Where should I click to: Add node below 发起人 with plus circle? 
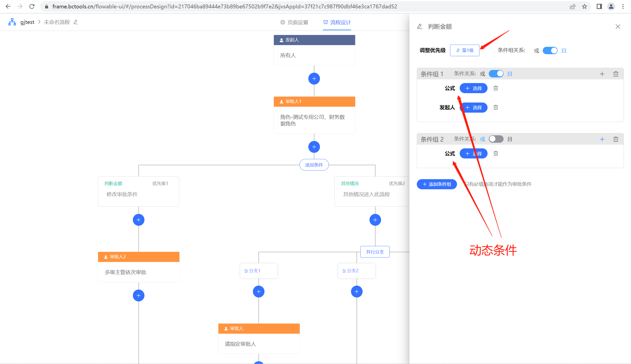click(x=314, y=79)
